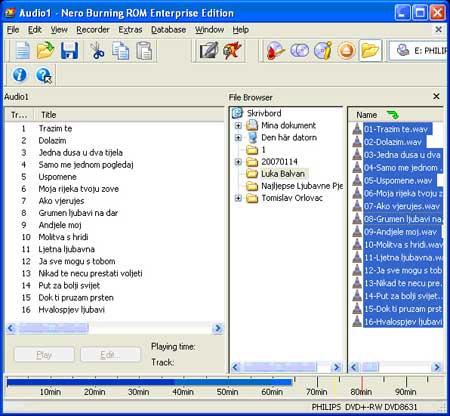The image size is (450, 416).
Task: Eject the disc with the orange eject icon
Action: (x=346, y=51)
